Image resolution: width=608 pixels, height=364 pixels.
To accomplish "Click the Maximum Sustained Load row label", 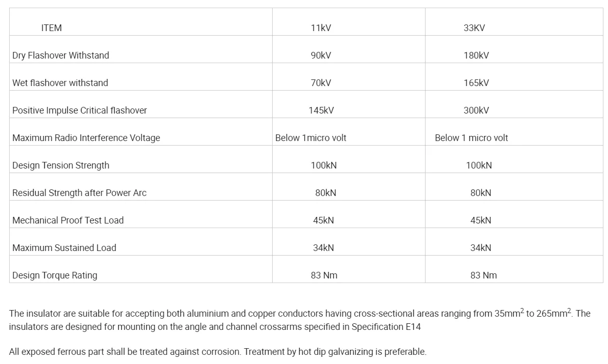I will point(64,248).
